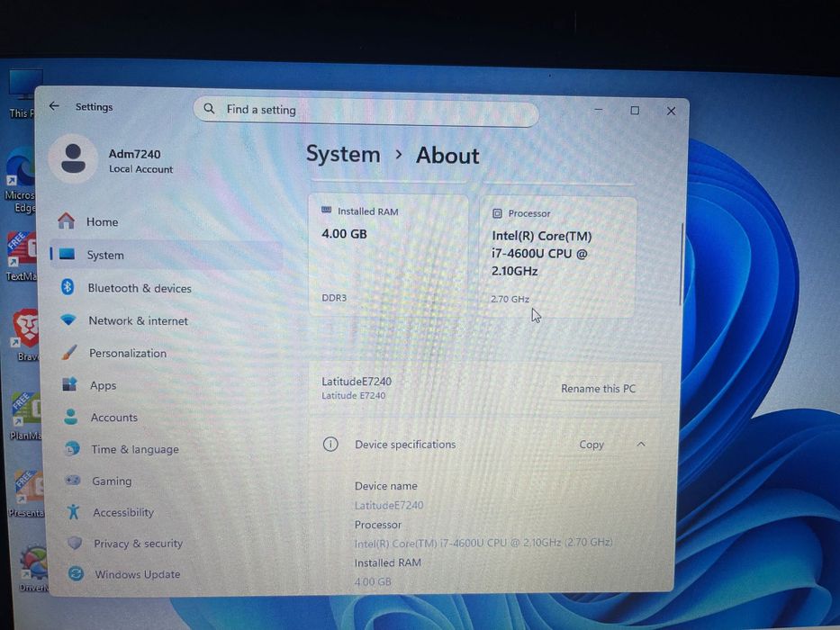Click the 4.00 GB value on RAM card
Screen dimensions: 840x630
pos(344,234)
